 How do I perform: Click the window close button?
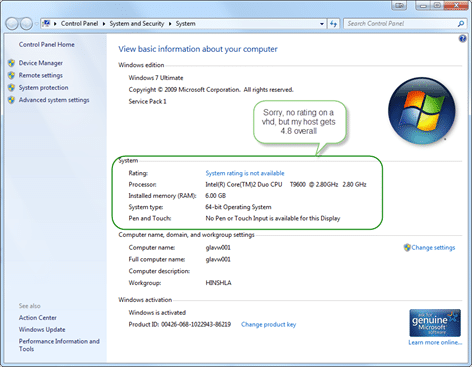pos(456,5)
